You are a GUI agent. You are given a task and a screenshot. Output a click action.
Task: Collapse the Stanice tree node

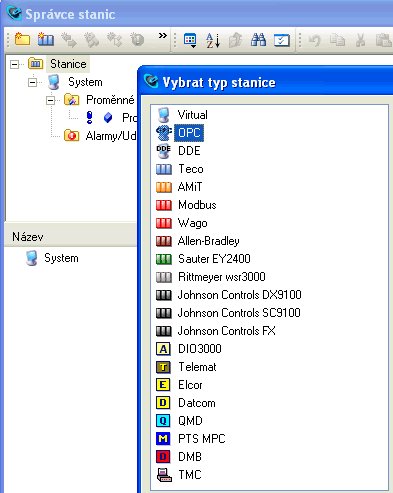(x=14, y=64)
